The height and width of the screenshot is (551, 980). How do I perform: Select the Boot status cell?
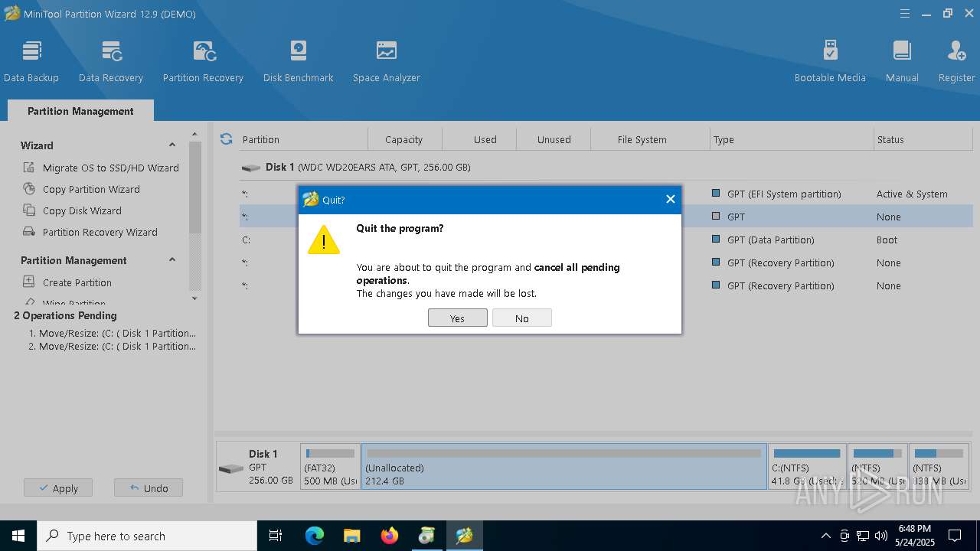887,240
